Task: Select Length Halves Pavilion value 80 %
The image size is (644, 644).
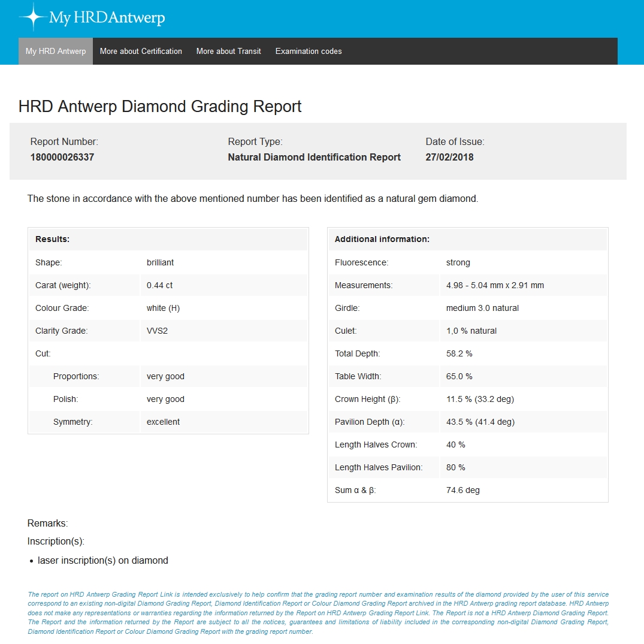Action: (455, 467)
